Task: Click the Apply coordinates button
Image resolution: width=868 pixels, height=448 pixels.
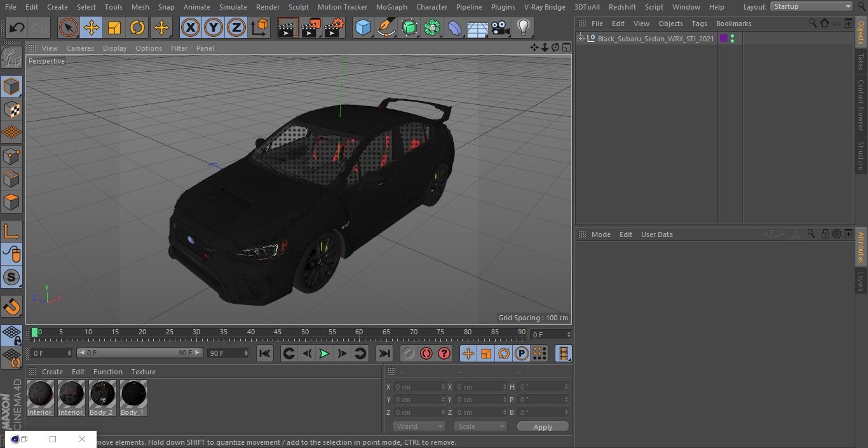Action: pos(543,426)
